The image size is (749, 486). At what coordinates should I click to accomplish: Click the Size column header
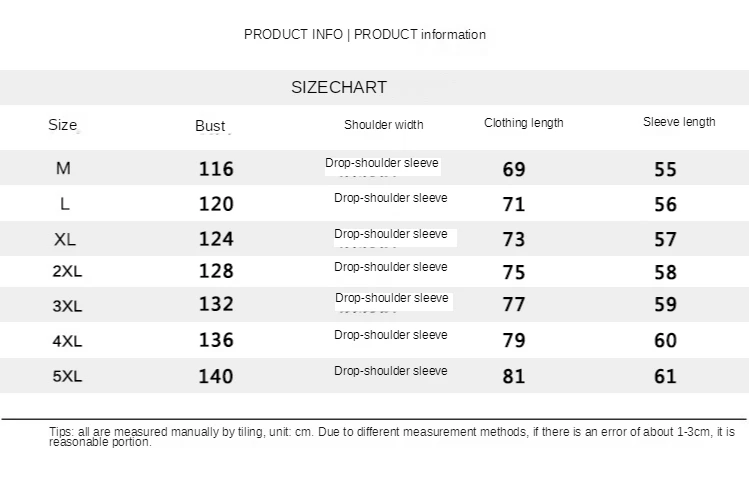click(62, 125)
